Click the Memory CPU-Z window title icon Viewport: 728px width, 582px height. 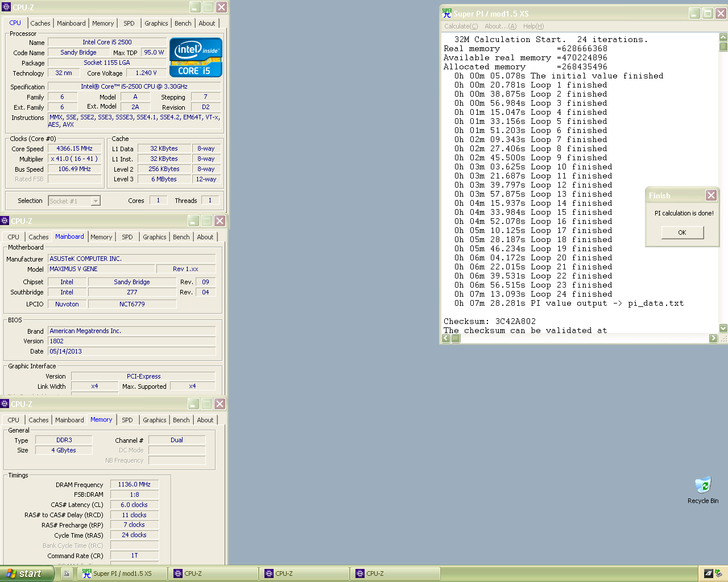point(5,404)
